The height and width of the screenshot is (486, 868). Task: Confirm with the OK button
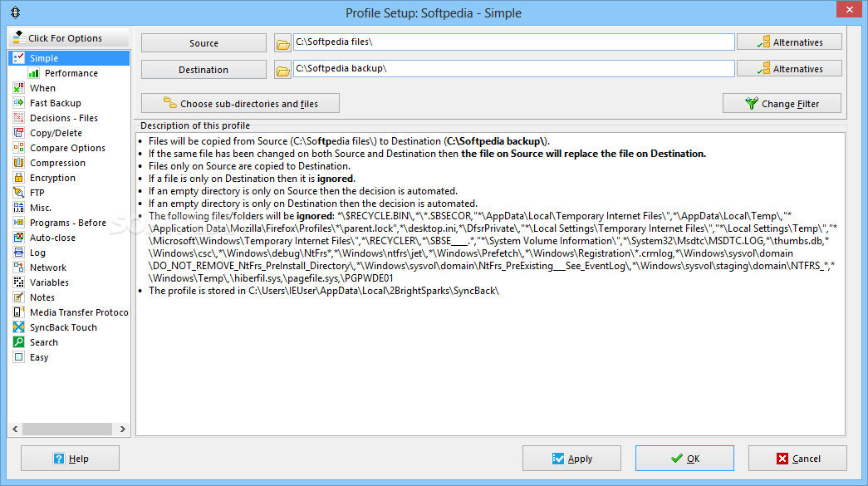(684, 459)
